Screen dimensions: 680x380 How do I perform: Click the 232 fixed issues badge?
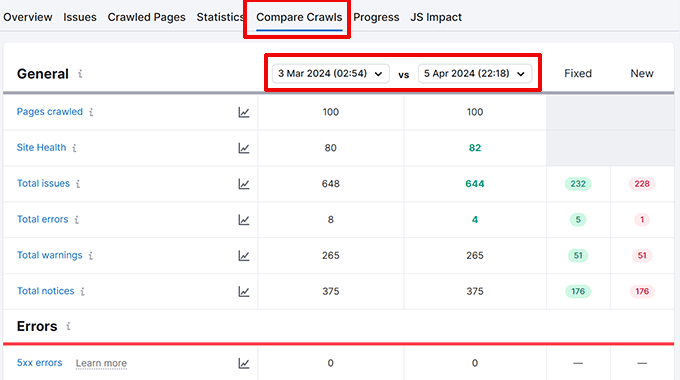point(578,184)
